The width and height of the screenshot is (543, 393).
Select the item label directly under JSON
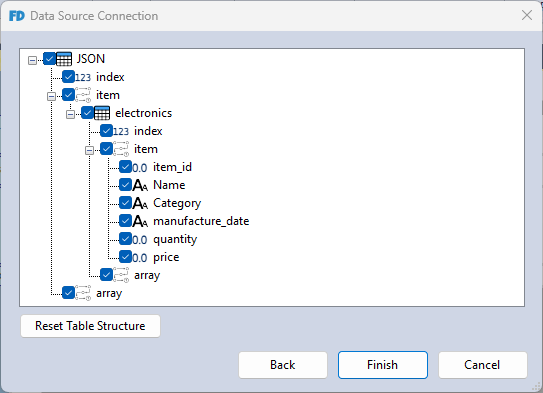click(x=108, y=95)
